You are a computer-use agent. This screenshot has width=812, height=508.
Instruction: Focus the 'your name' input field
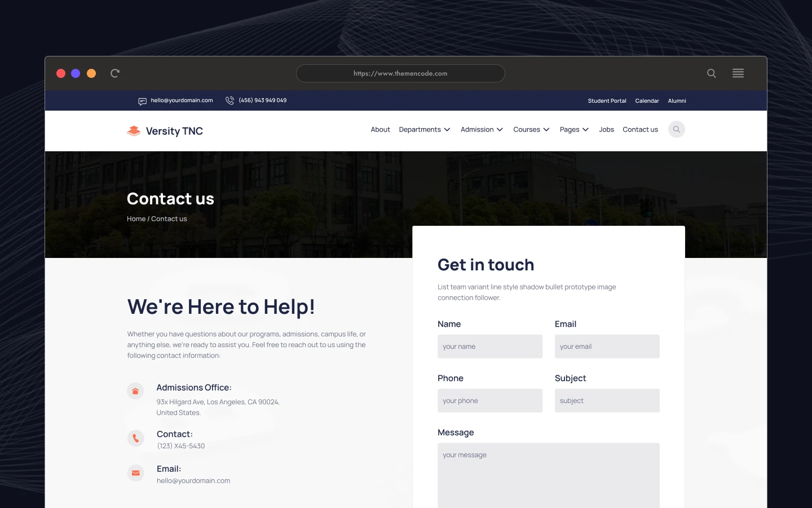pos(489,347)
